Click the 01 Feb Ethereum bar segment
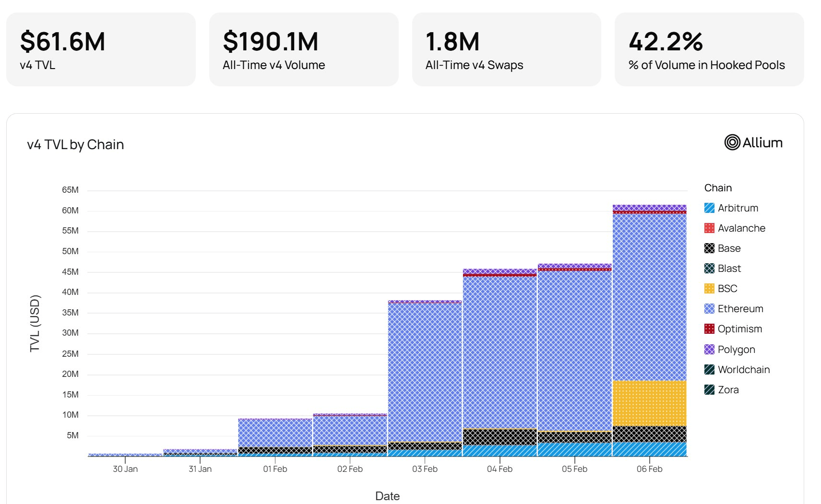The image size is (821, 504). (275, 433)
